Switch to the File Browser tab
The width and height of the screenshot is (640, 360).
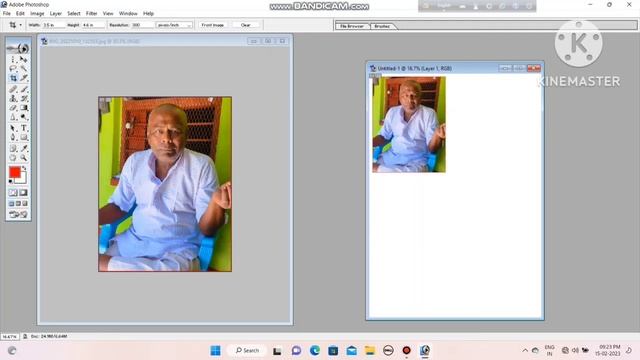(352, 26)
